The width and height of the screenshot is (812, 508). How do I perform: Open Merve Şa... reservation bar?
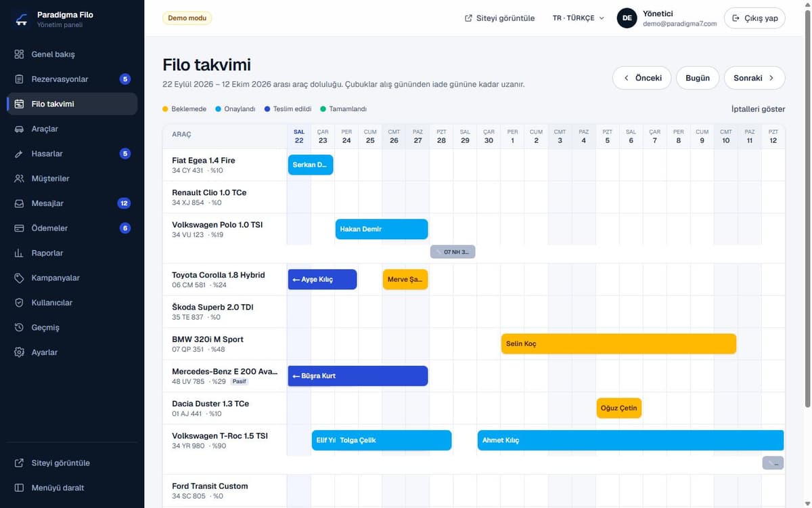405,280
